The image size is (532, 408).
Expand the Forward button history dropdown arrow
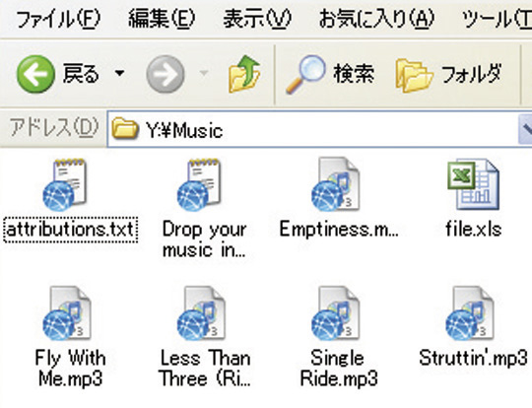pyautogui.click(x=204, y=73)
